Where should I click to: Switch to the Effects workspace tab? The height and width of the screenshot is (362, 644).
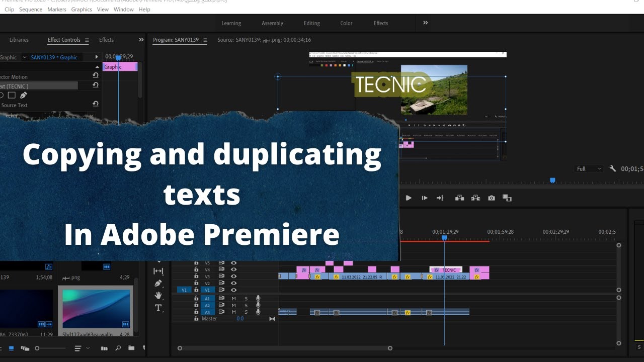tap(381, 23)
